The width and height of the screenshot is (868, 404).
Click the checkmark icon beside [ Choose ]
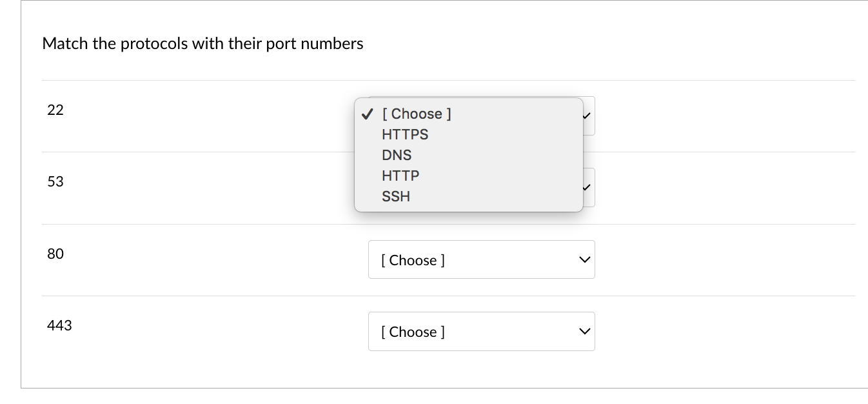click(367, 114)
